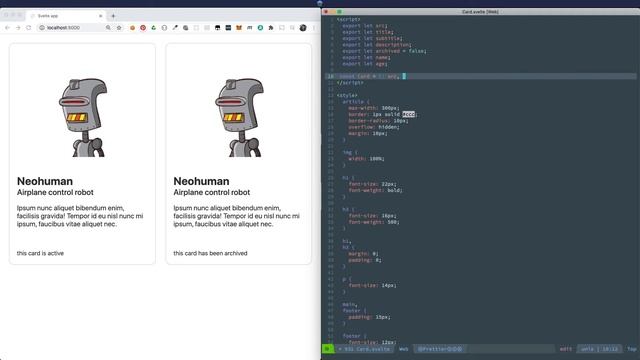Screen dimensions: 640x360
Task: Click the red circular extension icon
Action: tap(143, 28)
